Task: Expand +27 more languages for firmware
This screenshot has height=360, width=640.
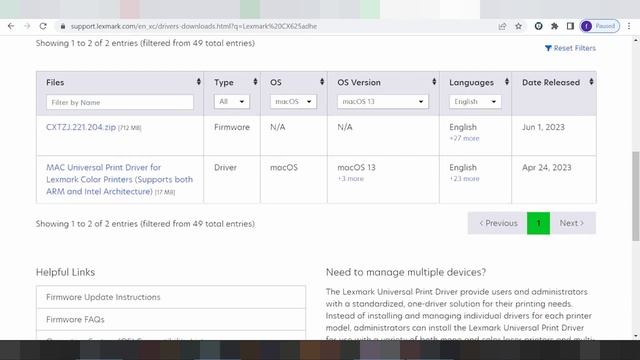Action: (464, 138)
